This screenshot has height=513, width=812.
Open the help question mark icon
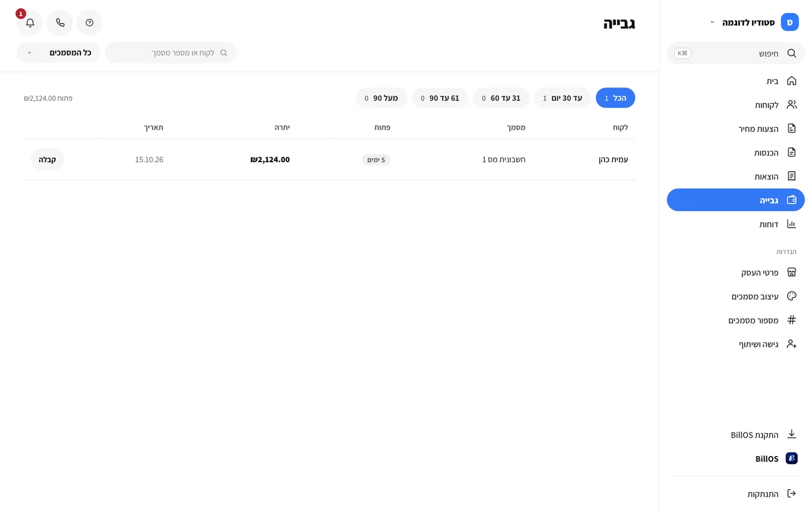[89, 23]
